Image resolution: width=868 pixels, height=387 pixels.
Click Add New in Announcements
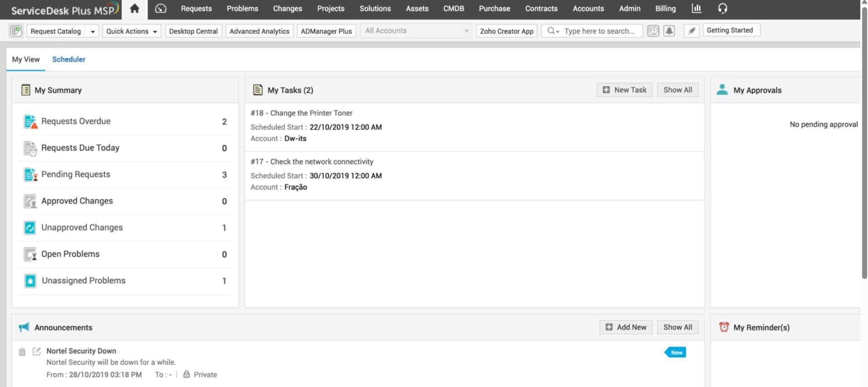point(626,327)
